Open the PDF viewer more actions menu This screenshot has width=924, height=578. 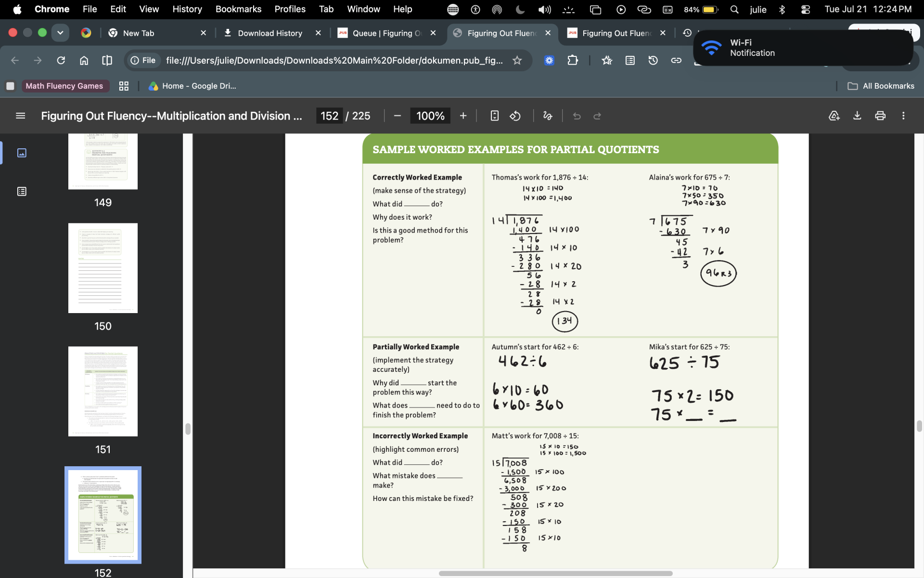pyautogui.click(x=903, y=116)
